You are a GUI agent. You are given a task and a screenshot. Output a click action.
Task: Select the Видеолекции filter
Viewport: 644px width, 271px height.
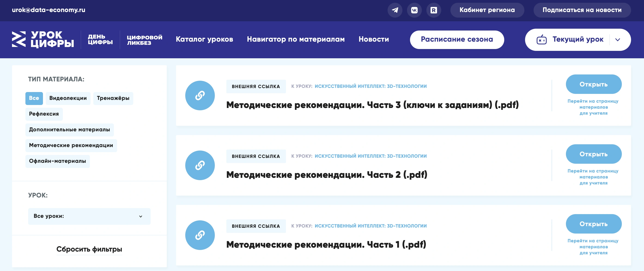(x=68, y=98)
